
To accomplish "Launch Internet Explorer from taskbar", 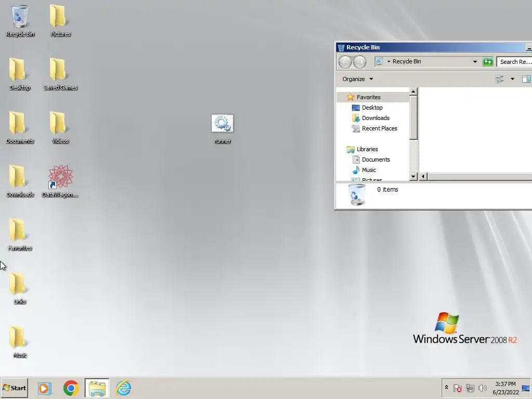I will 124,388.
